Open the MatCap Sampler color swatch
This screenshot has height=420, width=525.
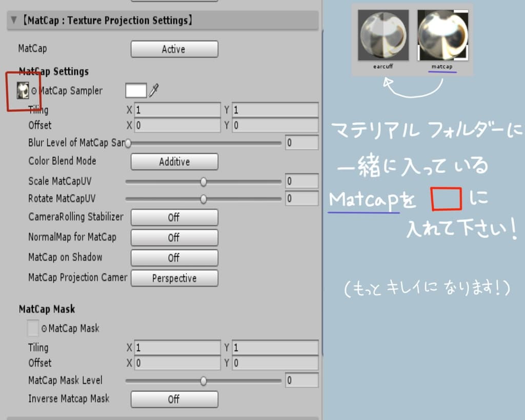click(x=135, y=90)
